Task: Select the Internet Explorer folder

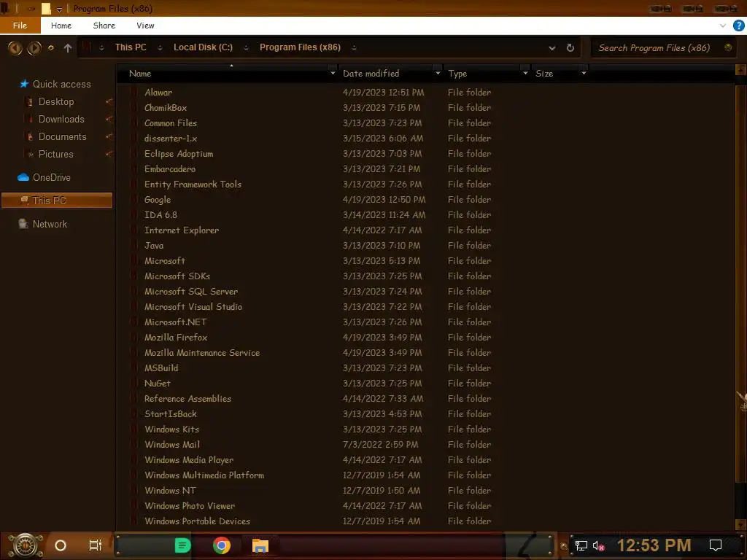Action: [182, 230]
